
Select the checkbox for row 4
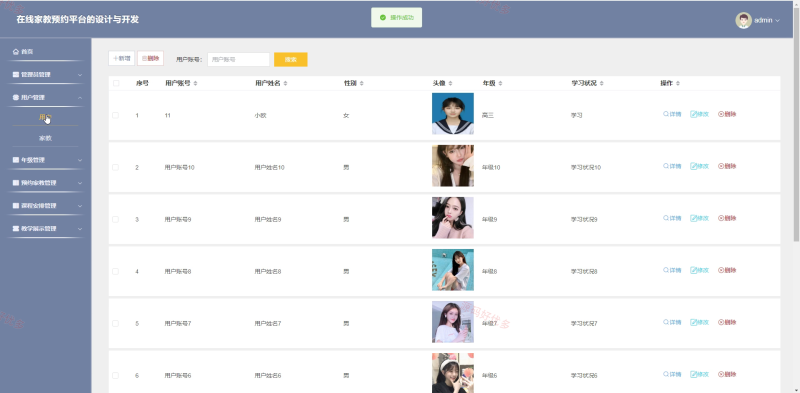click(115, 272)
